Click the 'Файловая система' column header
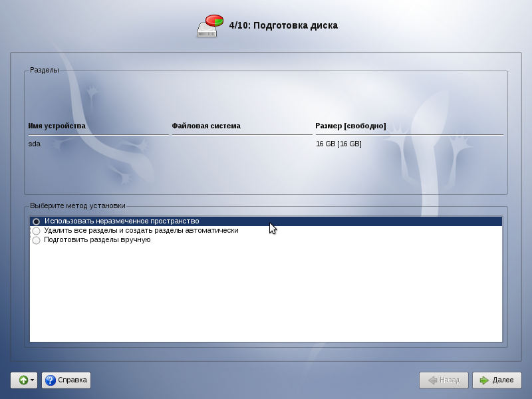The height and width of the screenshot is (399, 532). pyautogui.click(x=206, y=126)
